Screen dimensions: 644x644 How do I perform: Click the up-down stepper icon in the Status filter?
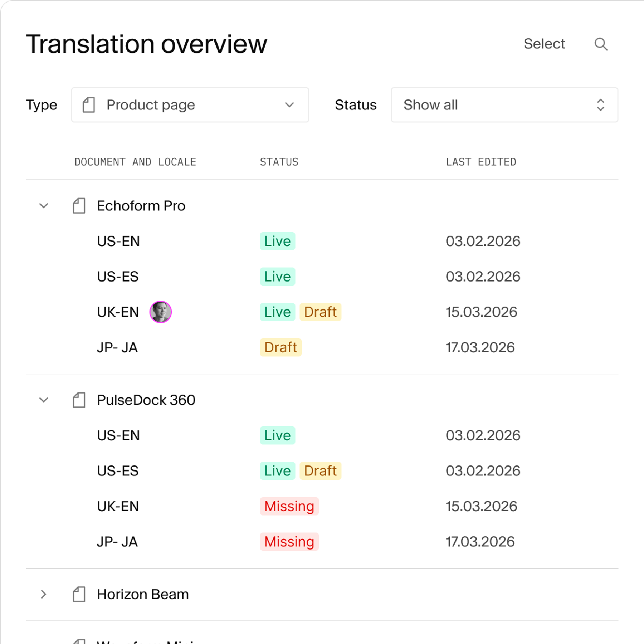point(600,104)
